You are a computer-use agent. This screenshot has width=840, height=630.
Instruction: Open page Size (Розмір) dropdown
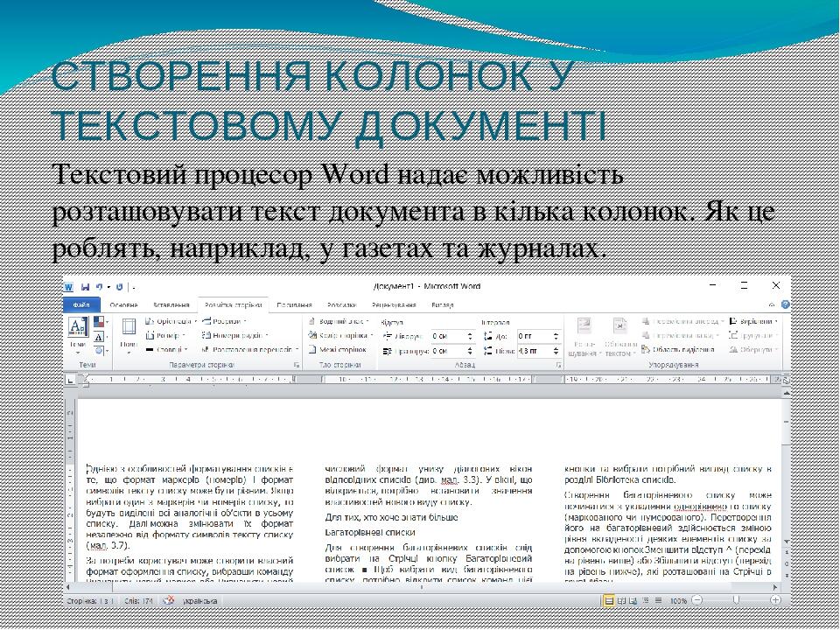[x=166, y=335]
